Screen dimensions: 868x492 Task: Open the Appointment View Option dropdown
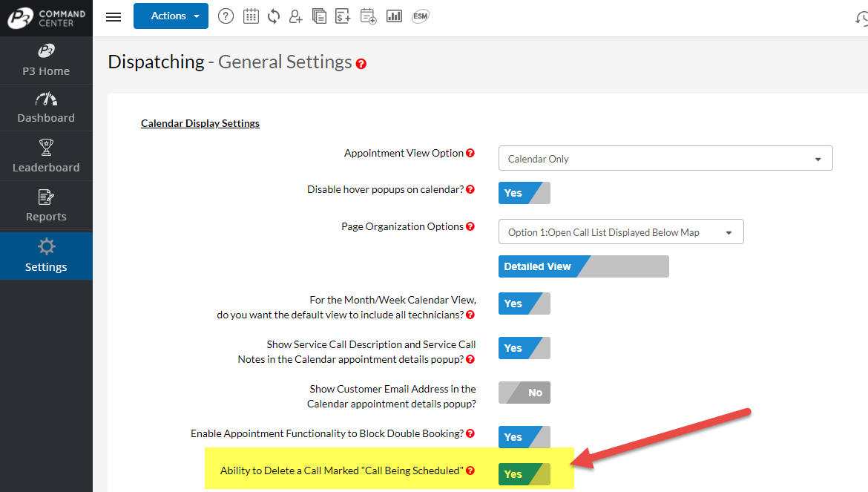pos(665,159)
